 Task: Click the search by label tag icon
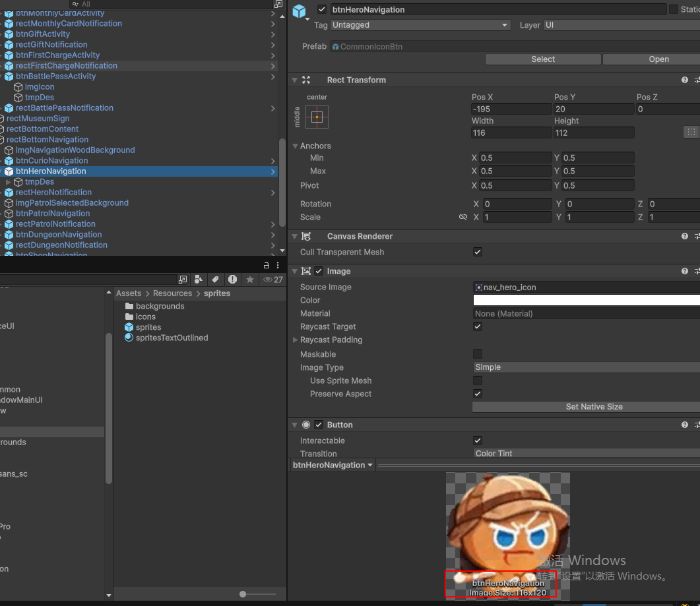click(x=215, y=280)
